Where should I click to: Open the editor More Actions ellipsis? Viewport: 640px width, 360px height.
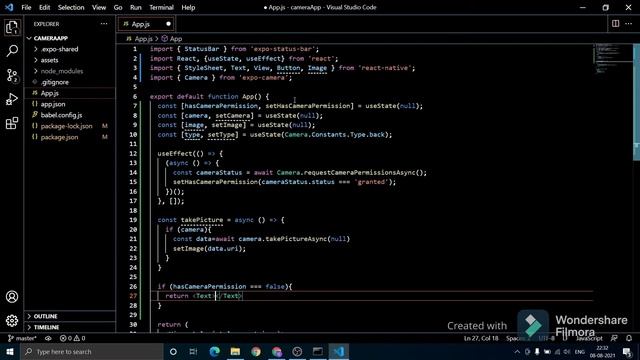coord(628,24)
